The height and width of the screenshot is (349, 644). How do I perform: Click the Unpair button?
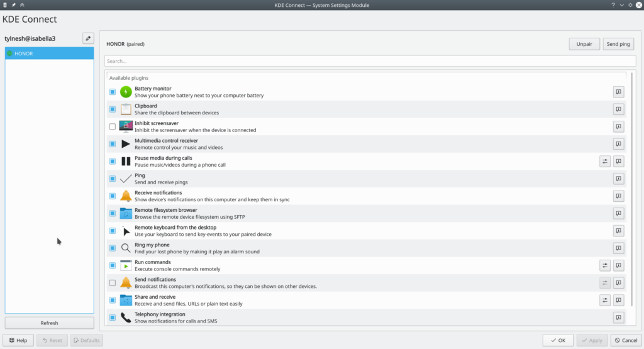coord(584,44)
